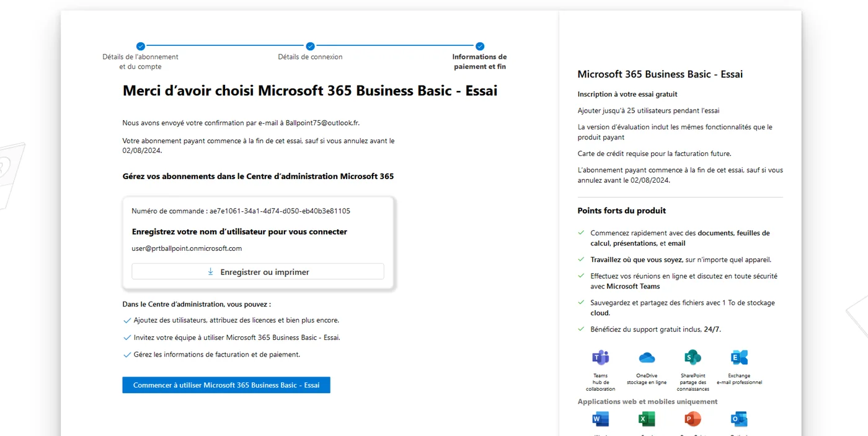
Task: Open the Microsoft Teams icon
Action: click(600, 358)
